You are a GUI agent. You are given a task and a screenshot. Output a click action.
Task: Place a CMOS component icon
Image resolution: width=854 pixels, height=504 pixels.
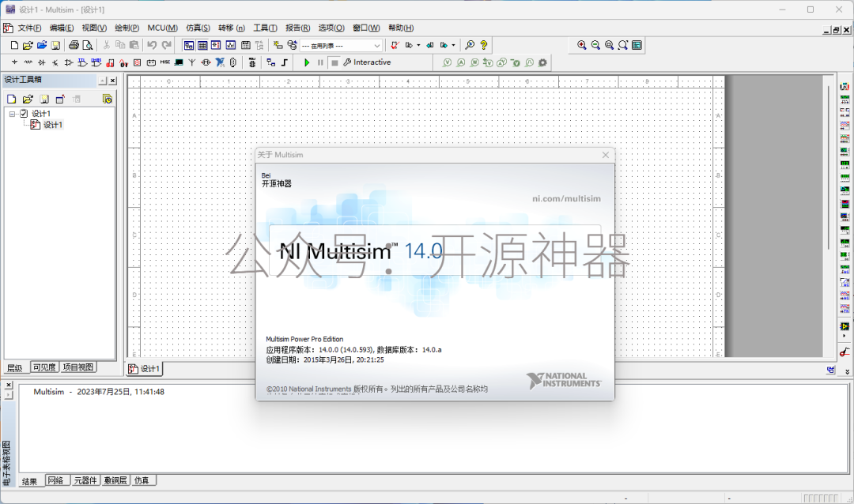(x=96, y=62)
